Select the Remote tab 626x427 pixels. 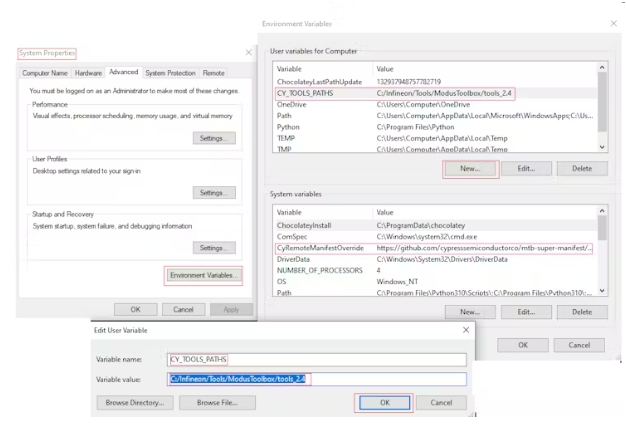click(214, 73)
